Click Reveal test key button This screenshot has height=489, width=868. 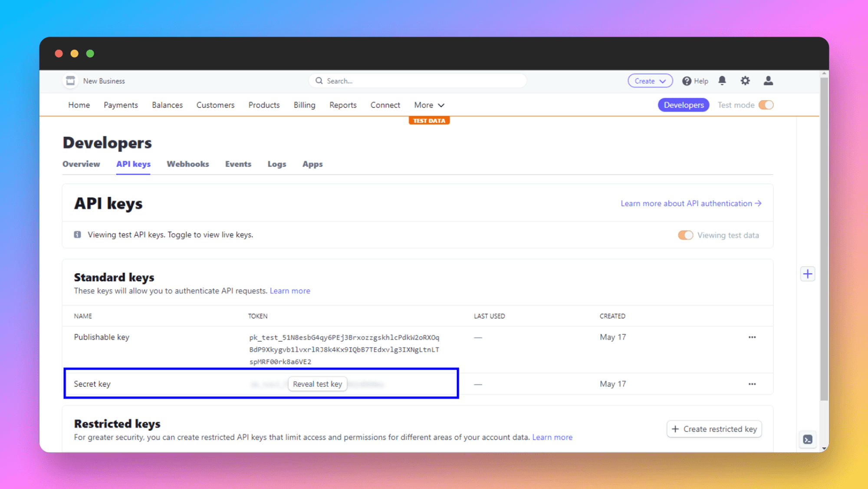tap(317, 384)
